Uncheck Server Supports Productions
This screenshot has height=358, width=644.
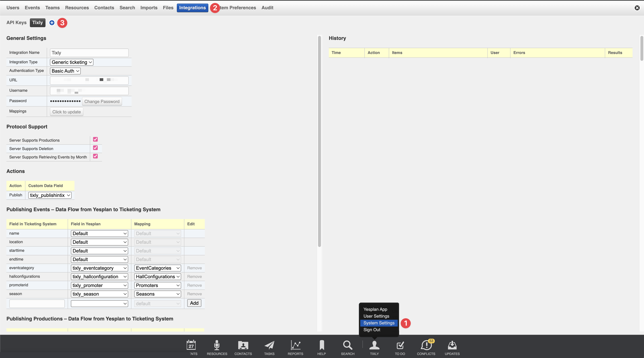click(x=95, y=139)
